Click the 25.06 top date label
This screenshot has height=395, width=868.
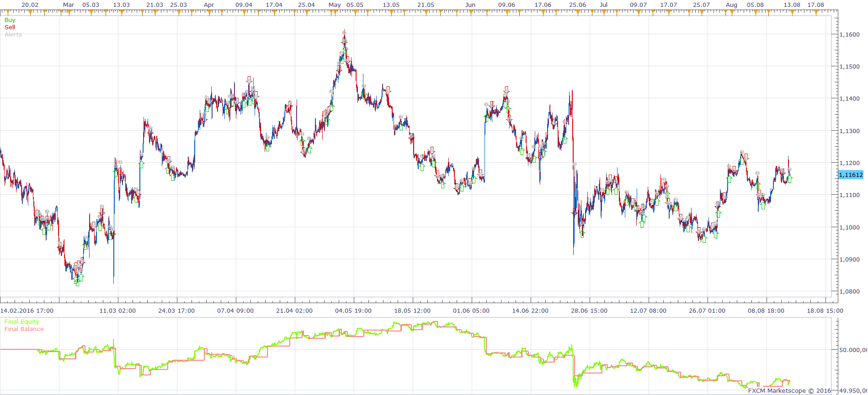(x=577, y=5)
